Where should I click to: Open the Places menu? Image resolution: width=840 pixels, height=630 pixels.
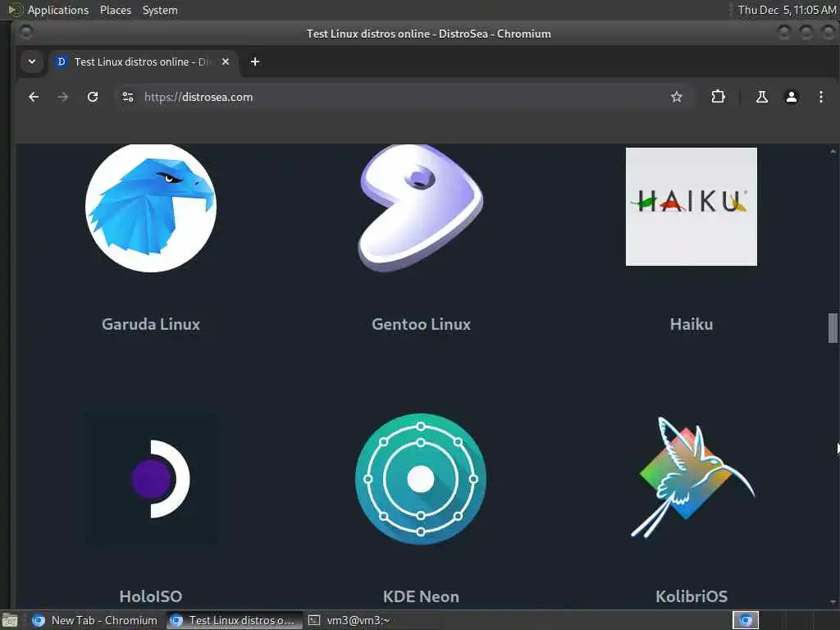pyautogui.click(x=116, y=10)
